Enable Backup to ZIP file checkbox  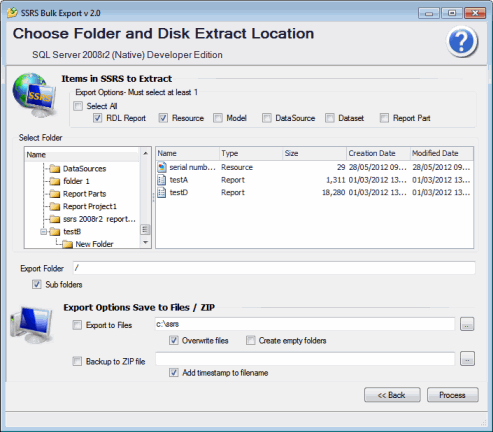pyautogui.click(x=77, y=361)
